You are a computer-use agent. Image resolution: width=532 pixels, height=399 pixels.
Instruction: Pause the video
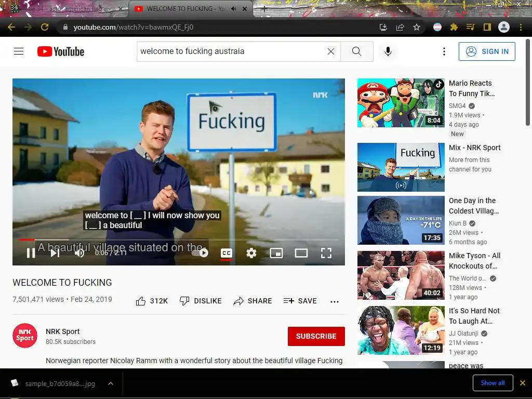pyautogui.click(x=31, y=253)
